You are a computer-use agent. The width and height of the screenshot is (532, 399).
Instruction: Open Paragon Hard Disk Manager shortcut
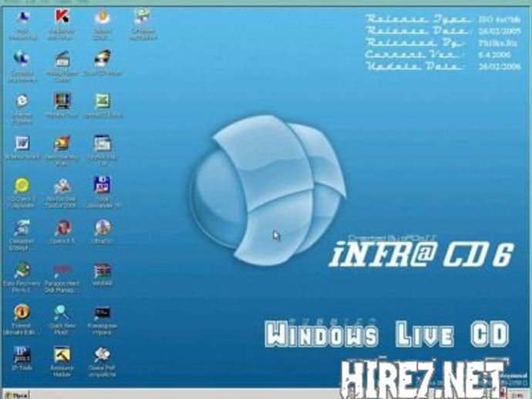tap(62, 270)
